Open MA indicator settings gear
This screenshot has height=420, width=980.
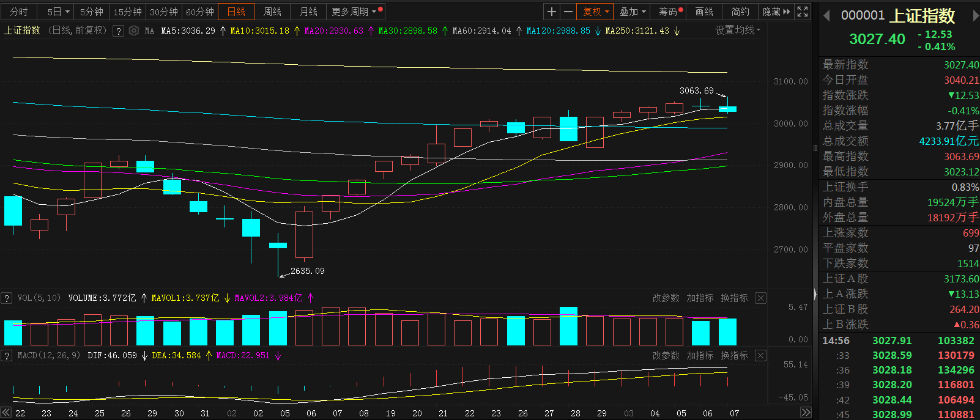coord(134,31)
